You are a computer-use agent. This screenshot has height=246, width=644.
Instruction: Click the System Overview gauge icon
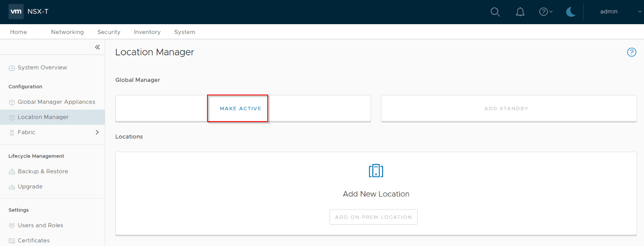click(12, 68)
